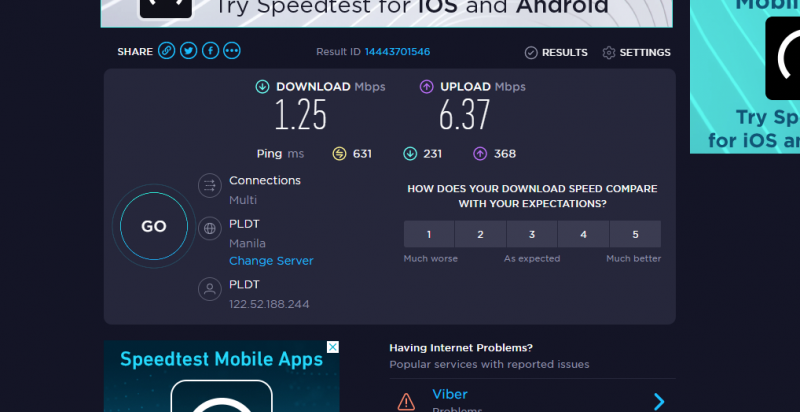Click the Manila server location text
The width and height of the screenshot is (800, 412).
tap(247, 243)
